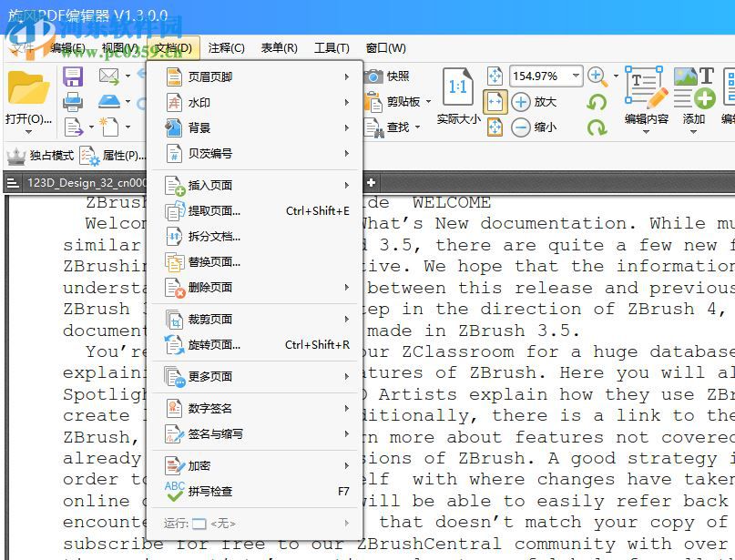Click the Zoom In (放大) plus icon
The width and height of the screenshot is (735, 560).
tap(522, 100)
